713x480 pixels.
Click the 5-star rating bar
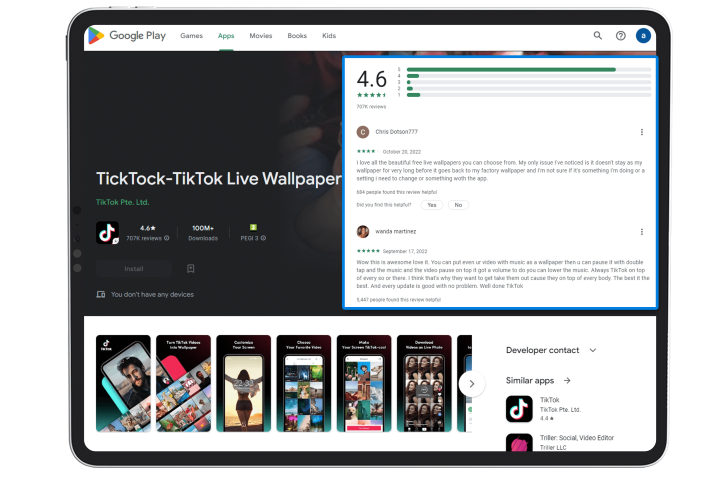point(529,70)
